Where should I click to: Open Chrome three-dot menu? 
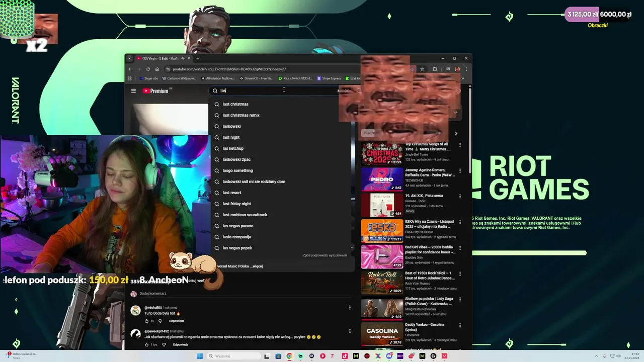[466, 69]
